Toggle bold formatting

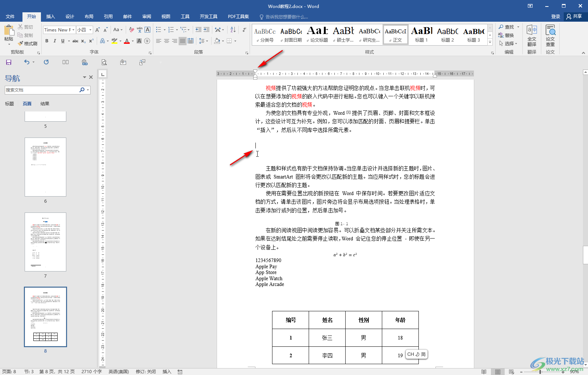click(47, 41)
